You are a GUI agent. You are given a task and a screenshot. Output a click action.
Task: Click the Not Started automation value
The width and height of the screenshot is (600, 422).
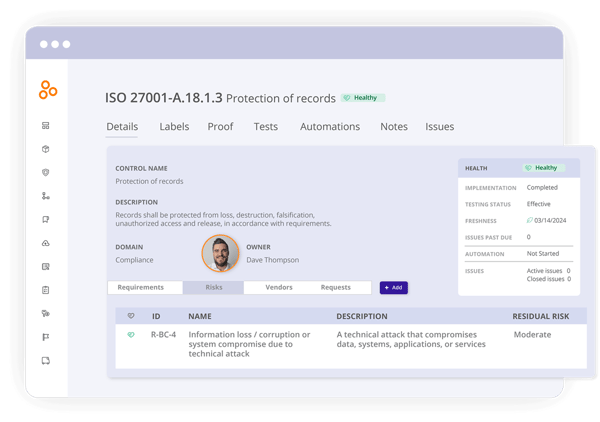click(543, 254)
